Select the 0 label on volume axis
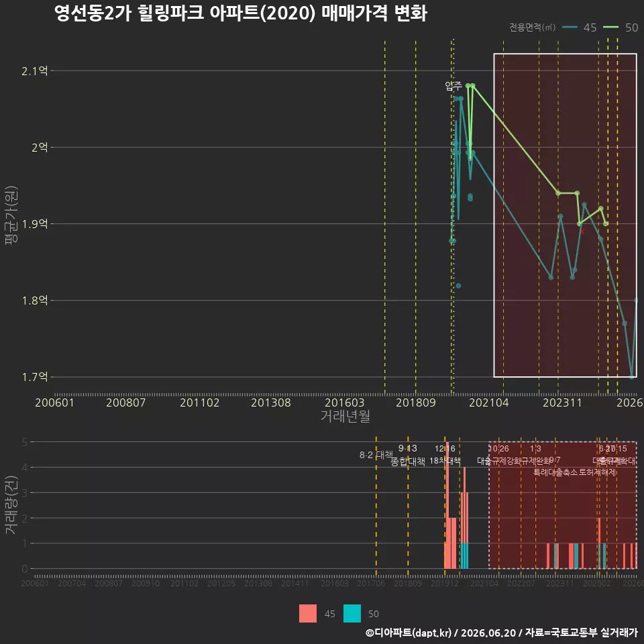Screen dimensions: 644x644 pyautogui.click(x=24, y=569)
